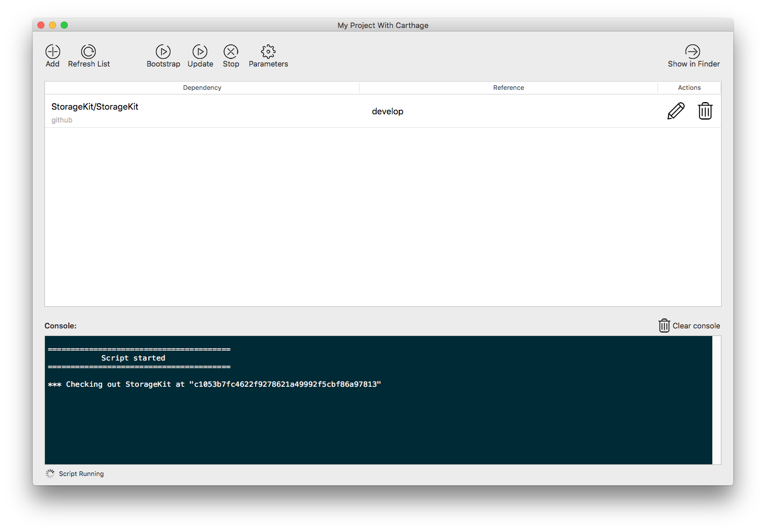Minimize the window with the yellow button
Viewport: 766px width, 532px height.
pos(53,25)
